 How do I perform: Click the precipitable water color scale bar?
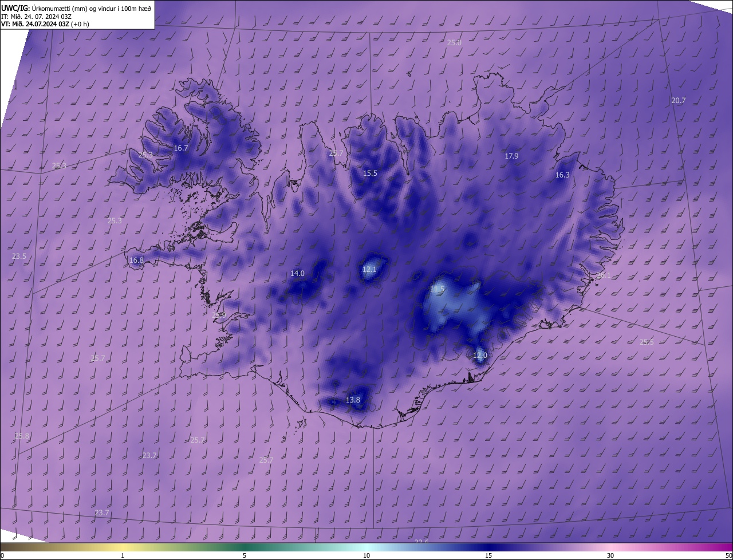coord(366,547)
